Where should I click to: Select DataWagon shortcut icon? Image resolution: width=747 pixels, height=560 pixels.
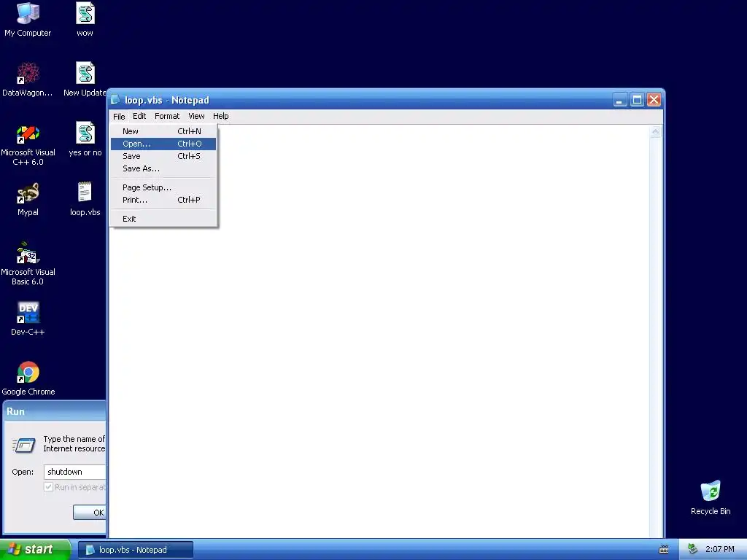point(28,79)
